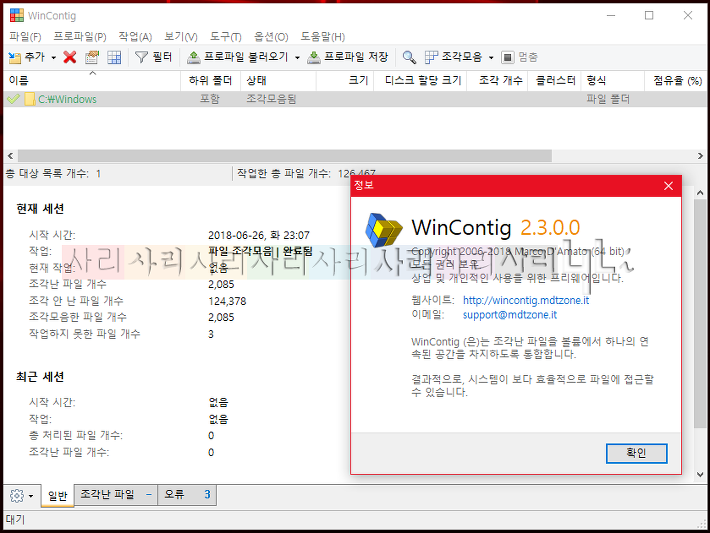The image size is (710, 533).
Task: Click the 점유율 (%) column header
Action: [x=676, y=81]
